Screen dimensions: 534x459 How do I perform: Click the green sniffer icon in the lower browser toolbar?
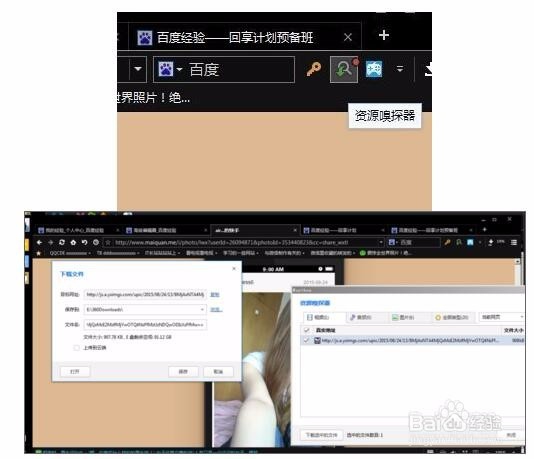coord(459,242)
